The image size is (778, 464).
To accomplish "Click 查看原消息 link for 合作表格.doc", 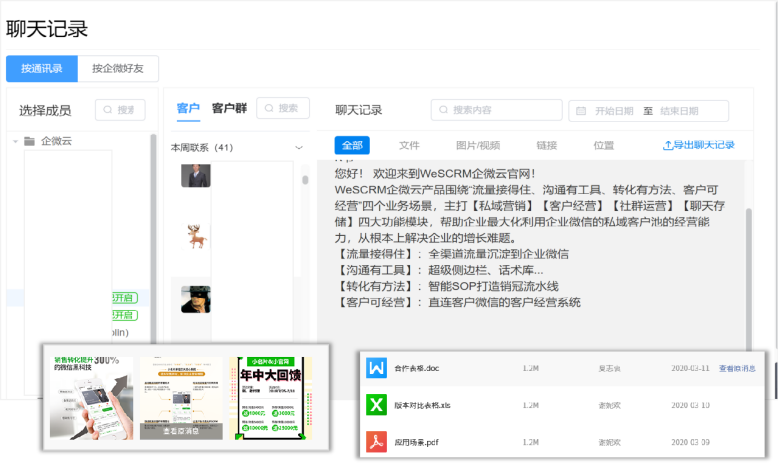I will tap(738, 368).
